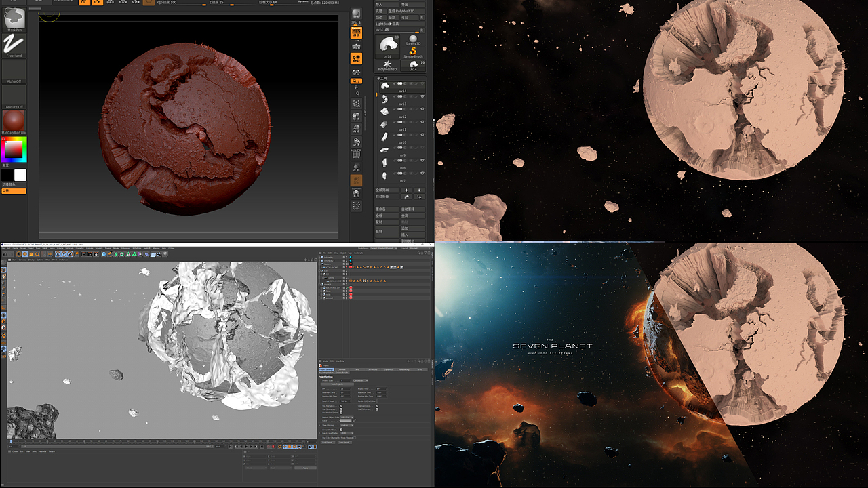Hide subtool uv11 with its eye icon
868x488 pixels.
(422, 122)
